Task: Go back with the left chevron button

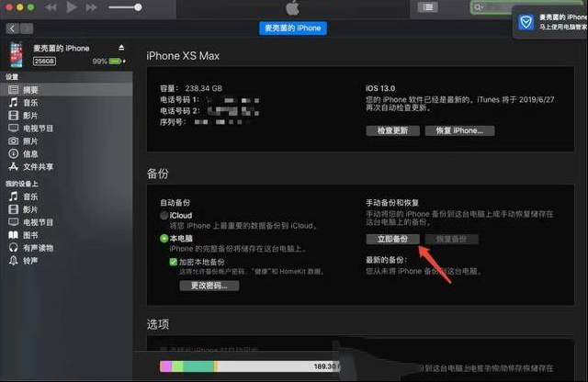Action: [12, 28]
